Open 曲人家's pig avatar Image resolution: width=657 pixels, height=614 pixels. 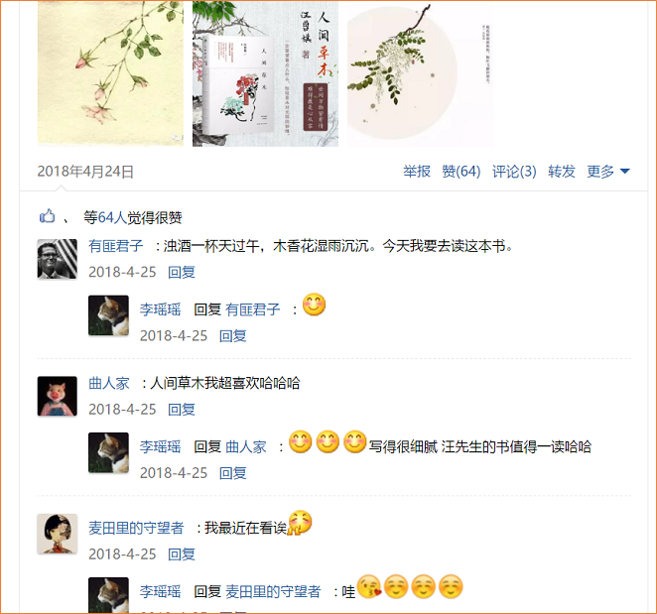click(x=57, y=396)
